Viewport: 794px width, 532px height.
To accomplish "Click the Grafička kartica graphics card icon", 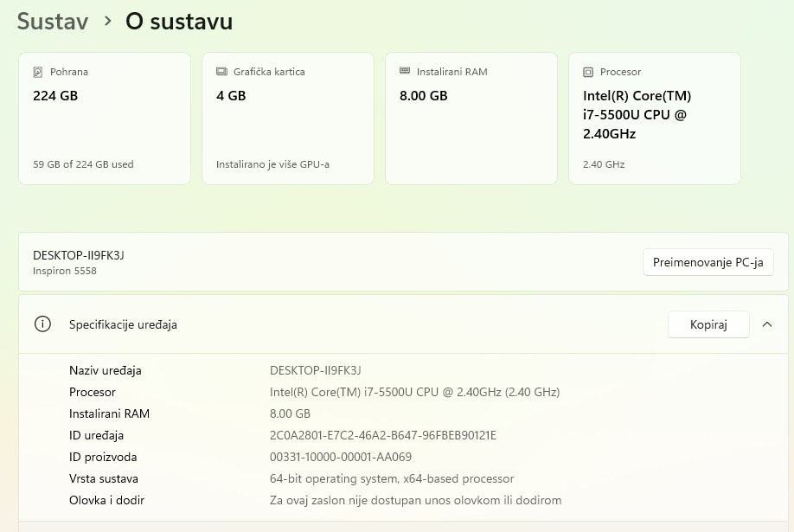I will point(221,72).
